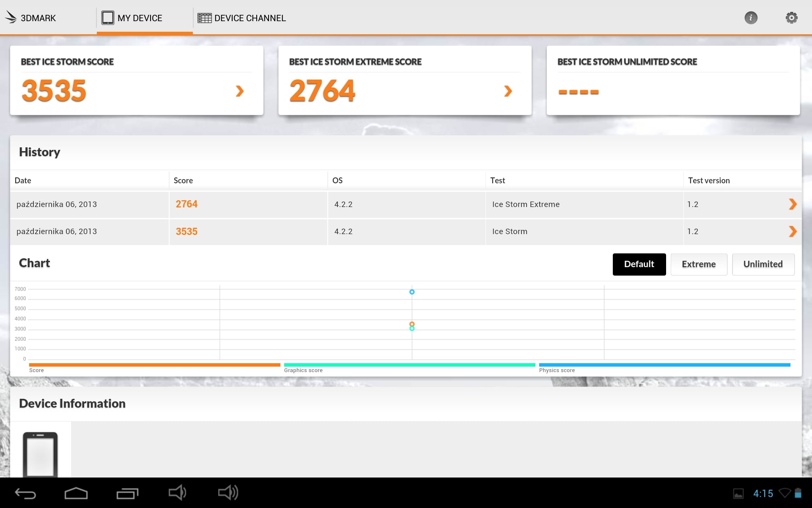Click the orange Score legend bar
Screen dimensions: 812x508
pyautogui.click(x=154, y=365)
